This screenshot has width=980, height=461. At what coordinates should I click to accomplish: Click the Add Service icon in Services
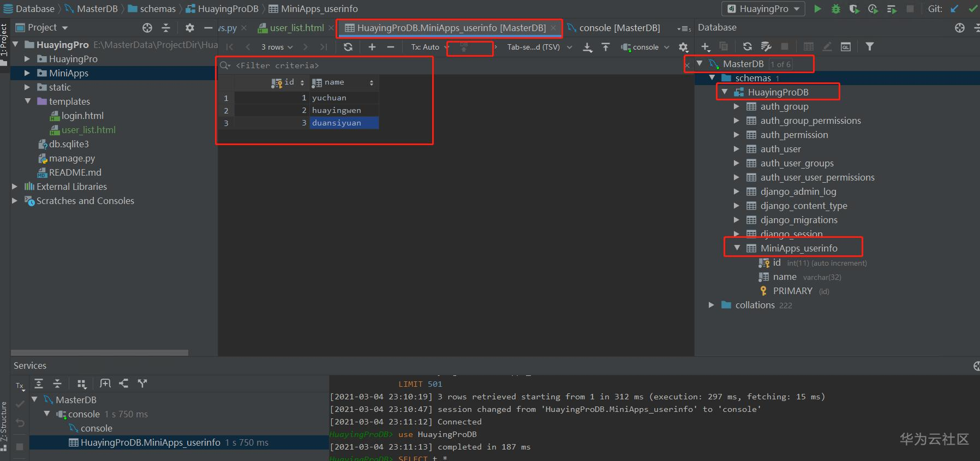click(x=105, y=384)
